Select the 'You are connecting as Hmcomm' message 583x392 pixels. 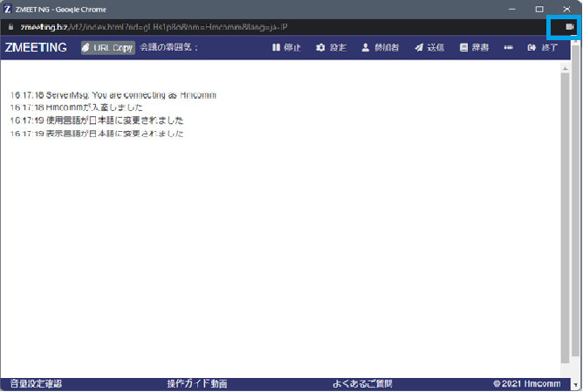click(x=113, y=95)
